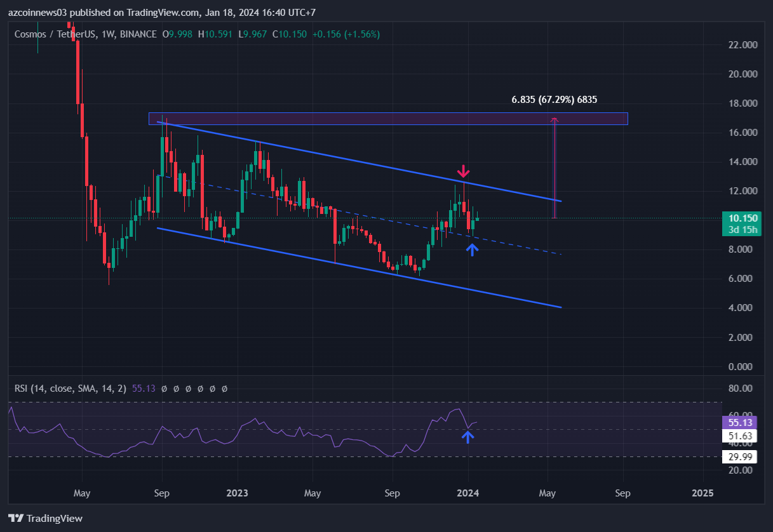Select the purple resistance zone rectangle
The width and height of the screenshot is (773, 532).
pos(388,118)
